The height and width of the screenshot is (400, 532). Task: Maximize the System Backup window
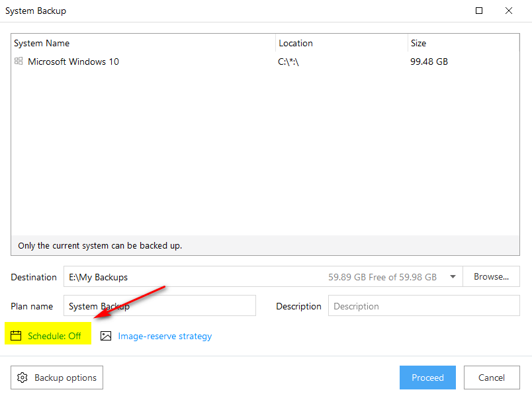pos(479,11)
